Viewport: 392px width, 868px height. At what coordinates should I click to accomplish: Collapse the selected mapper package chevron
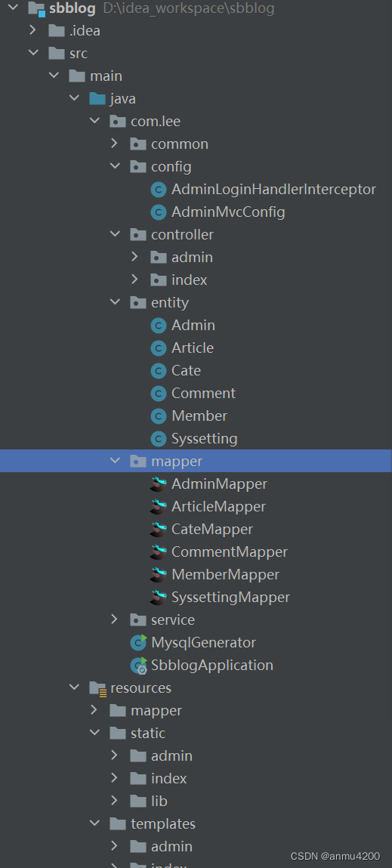coord(115,461)
